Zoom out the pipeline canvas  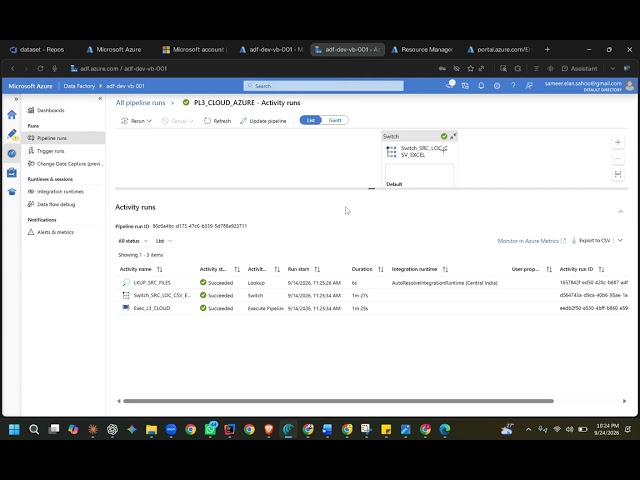click(618, 158)
